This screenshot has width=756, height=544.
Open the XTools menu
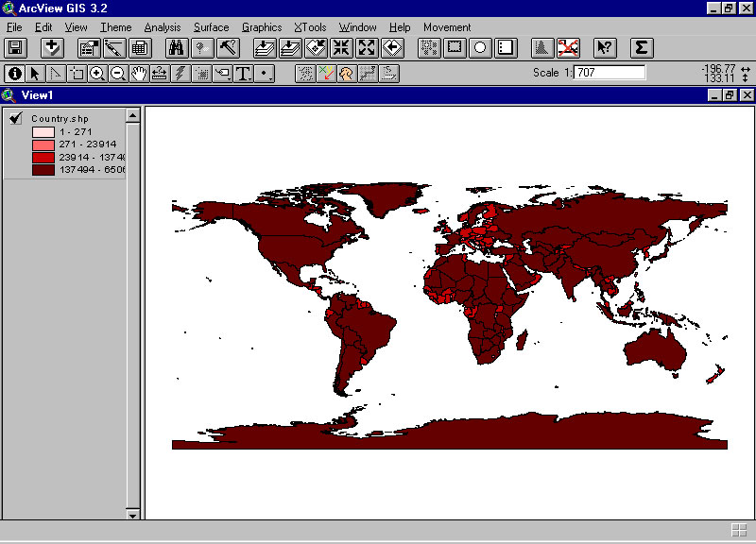[309, 27]
